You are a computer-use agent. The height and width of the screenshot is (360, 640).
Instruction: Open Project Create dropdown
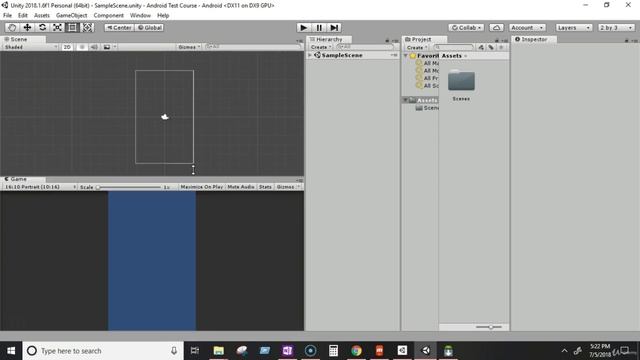click(417, 47)
